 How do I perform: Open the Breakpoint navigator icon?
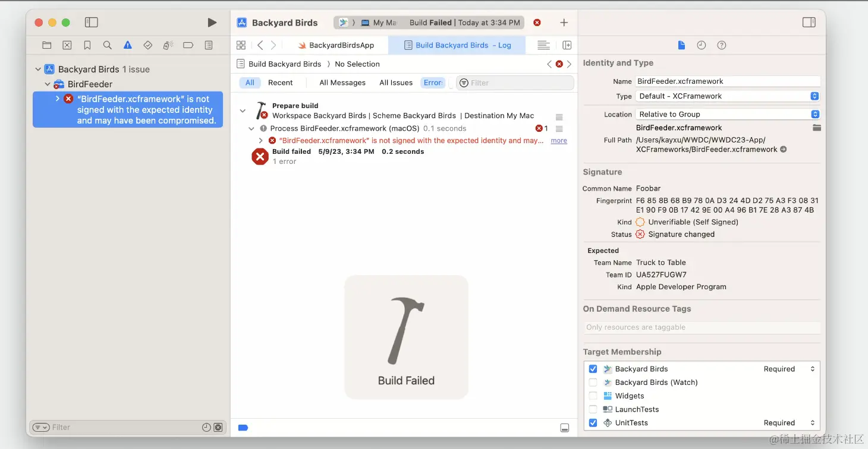tap(188, 45)
